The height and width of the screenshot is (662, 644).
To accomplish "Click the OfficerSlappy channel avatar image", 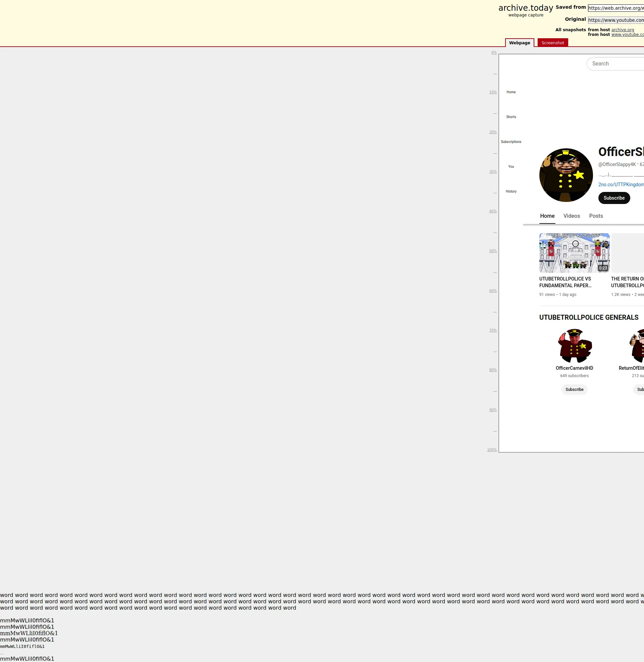I will click(566, 175).
